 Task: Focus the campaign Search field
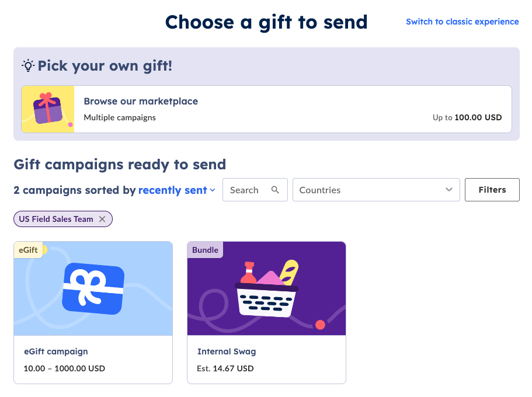point(255,190)
